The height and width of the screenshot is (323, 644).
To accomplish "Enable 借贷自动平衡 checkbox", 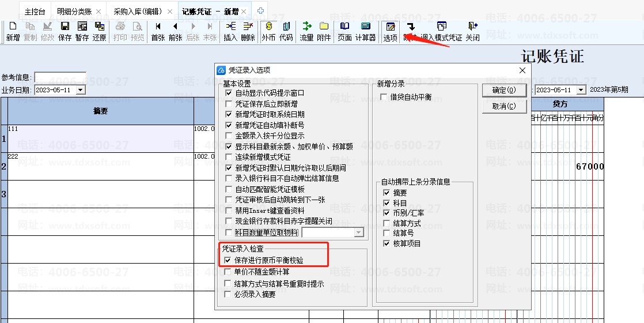I will pyautogui.click(x=384, y=97).
